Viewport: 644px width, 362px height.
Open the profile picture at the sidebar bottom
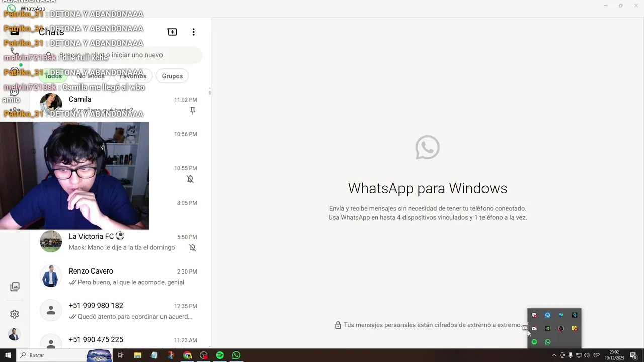(14, 335)
